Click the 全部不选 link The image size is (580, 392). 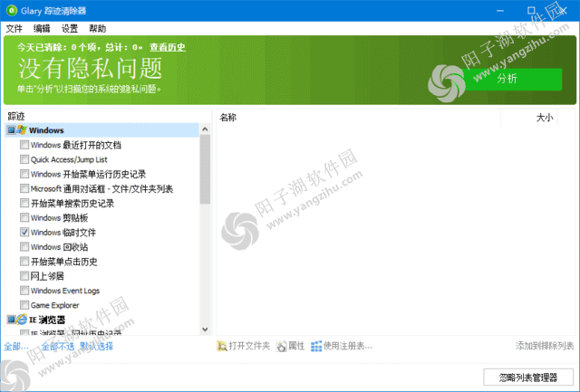[x=58, y=347]
